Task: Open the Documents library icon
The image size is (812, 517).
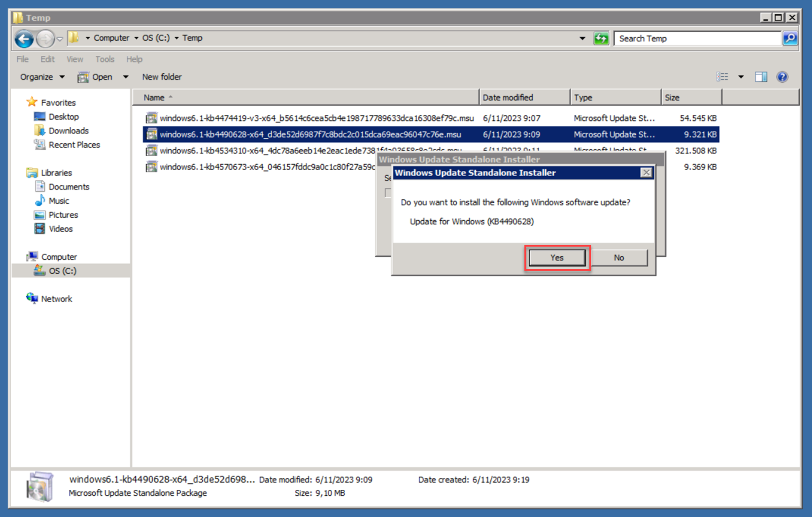Action: (40, 186)
